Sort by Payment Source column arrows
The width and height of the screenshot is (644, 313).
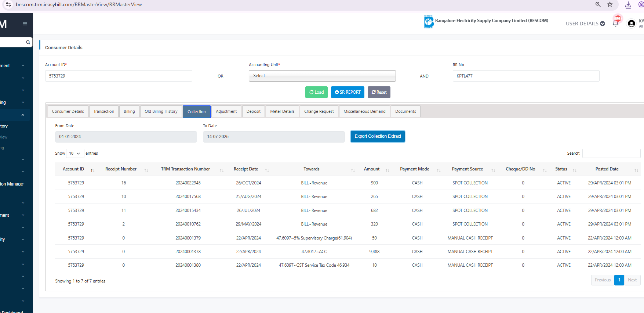(x=493, y=170)
